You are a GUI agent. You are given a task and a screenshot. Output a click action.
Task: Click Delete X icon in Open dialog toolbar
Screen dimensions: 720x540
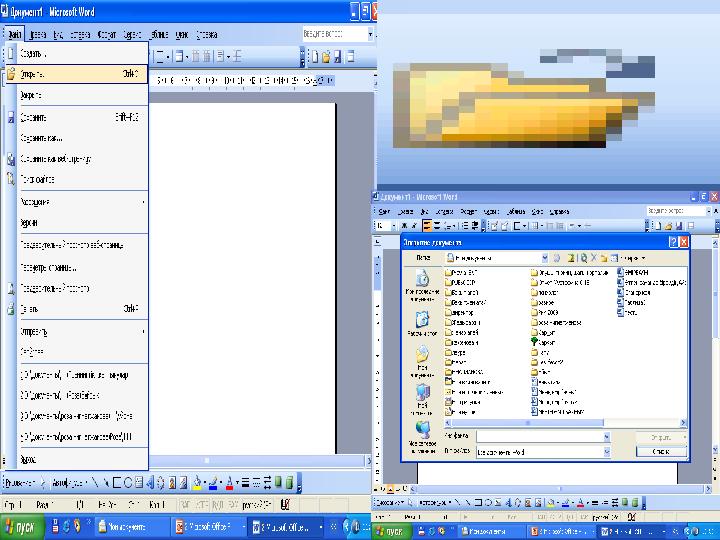point(594,258)
